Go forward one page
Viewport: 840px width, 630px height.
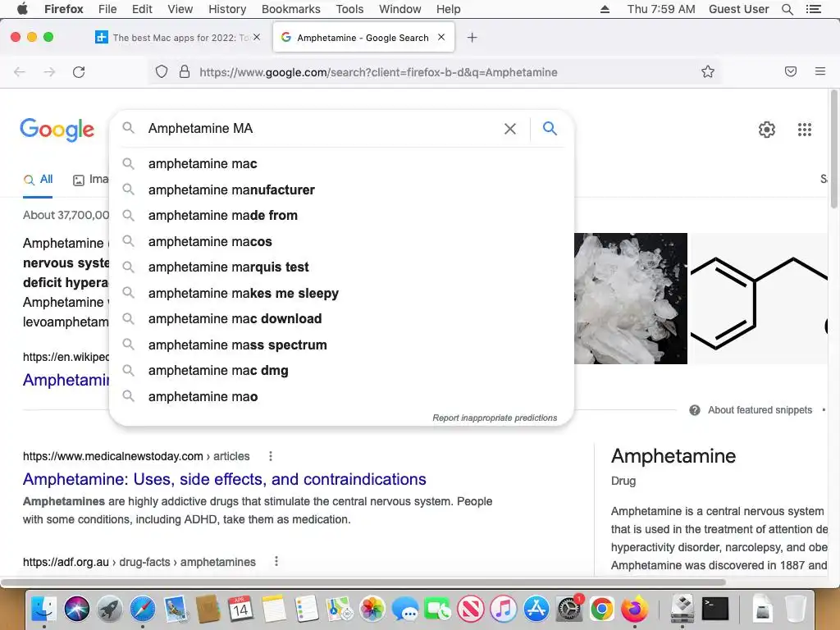click(49, 72)
